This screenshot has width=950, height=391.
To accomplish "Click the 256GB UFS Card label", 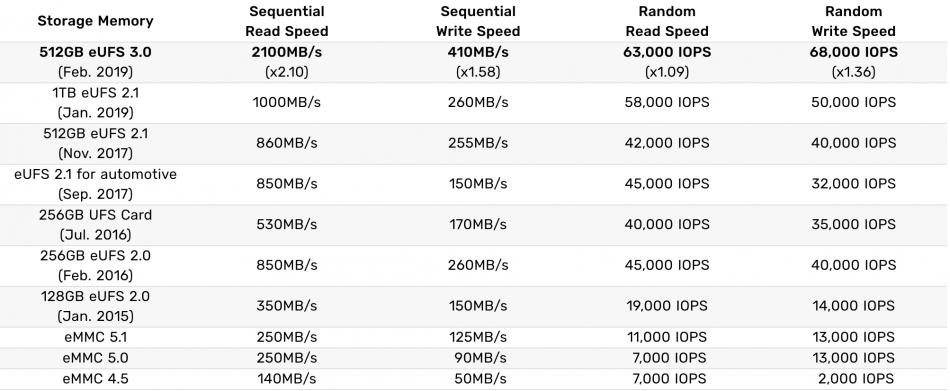I will pos(95,215).
